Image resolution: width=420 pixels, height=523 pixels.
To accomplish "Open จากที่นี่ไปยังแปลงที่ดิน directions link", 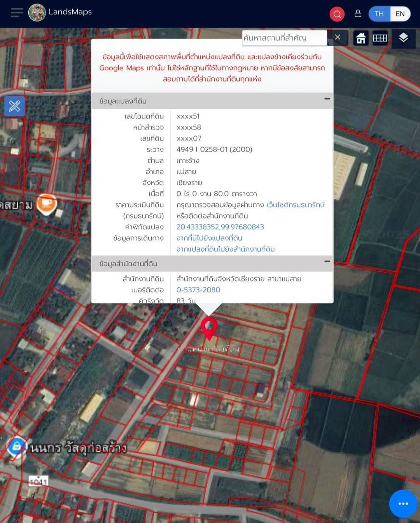I will (209, 238).
